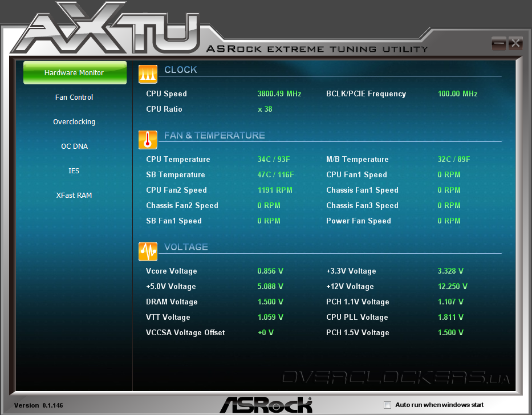Image resolution: width=532 pixels, height=415 pixels.
Task: Click the Vcore Voltage value 0.856 V
Action: [x=270, y=271]
